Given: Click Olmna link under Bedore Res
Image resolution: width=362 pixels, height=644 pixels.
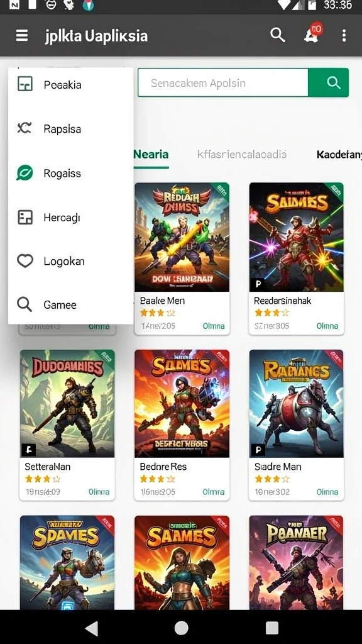Looking at the screenshot, I should coord(214,492).
